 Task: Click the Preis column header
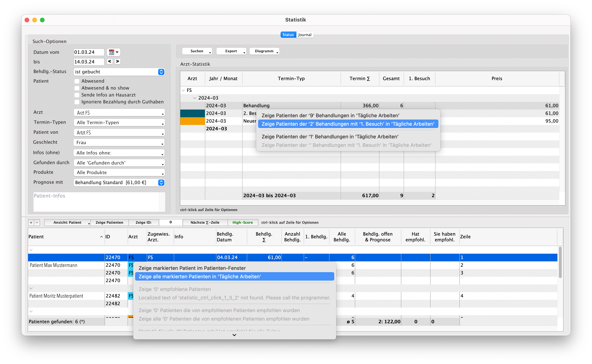pyautogui.click(x=497, y=79)
